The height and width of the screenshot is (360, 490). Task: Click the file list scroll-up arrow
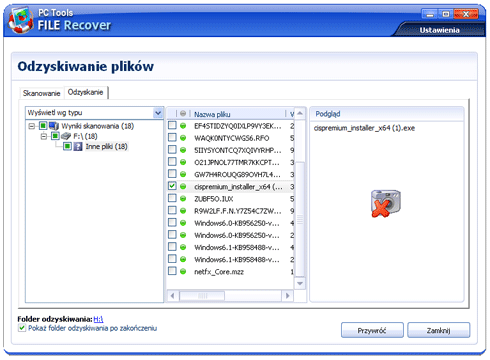pyautogui.click(x=300, y=114)
